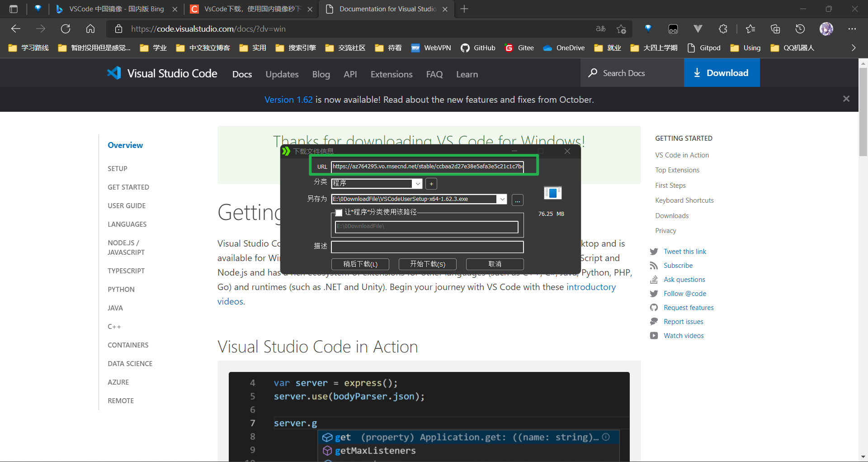
Task: Click the browse ellipsis button for save path
Action: 518,200
